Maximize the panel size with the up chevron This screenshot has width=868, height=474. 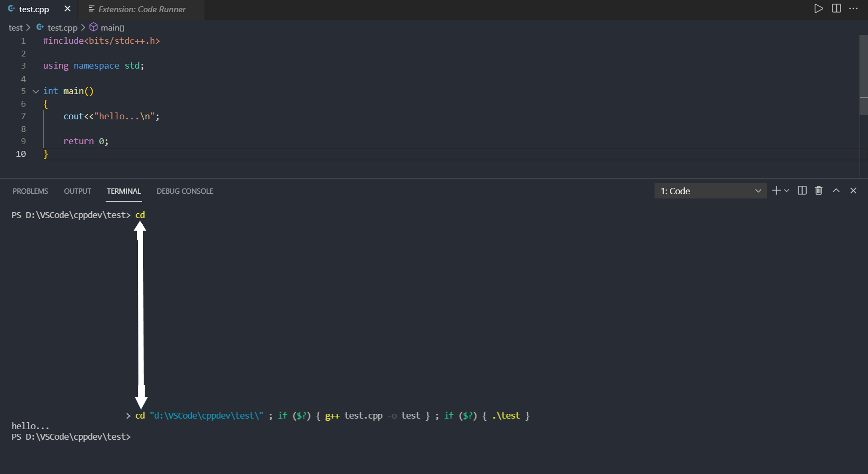coord(836,191)
